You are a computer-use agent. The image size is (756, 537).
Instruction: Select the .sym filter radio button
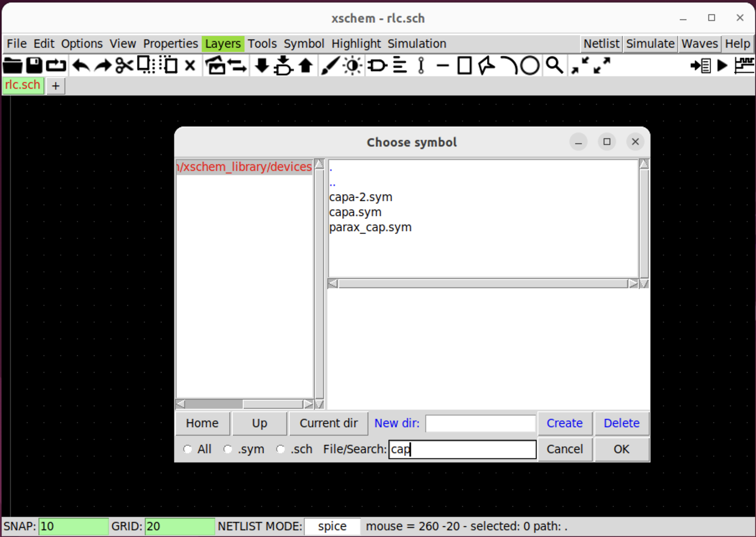pos(228,449)
